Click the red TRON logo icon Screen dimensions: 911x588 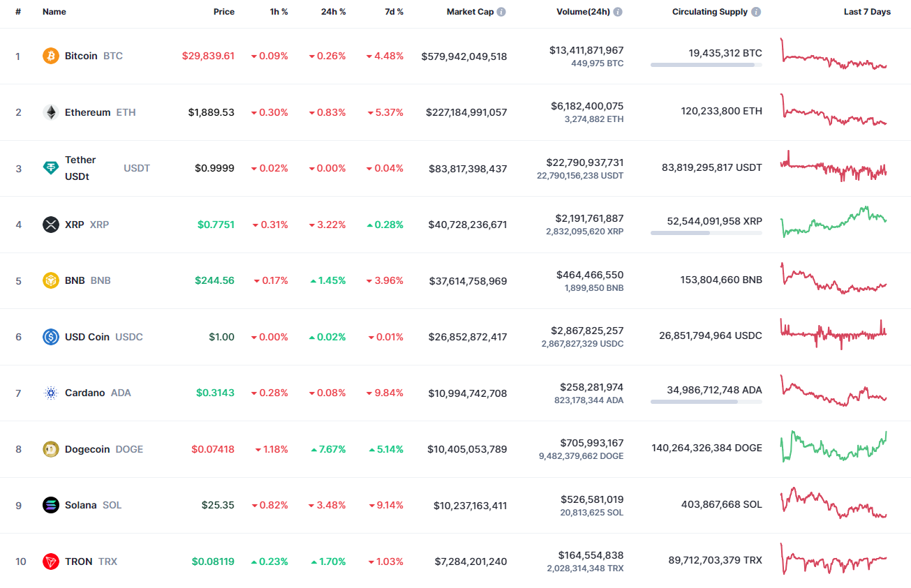tap(50, 561)
